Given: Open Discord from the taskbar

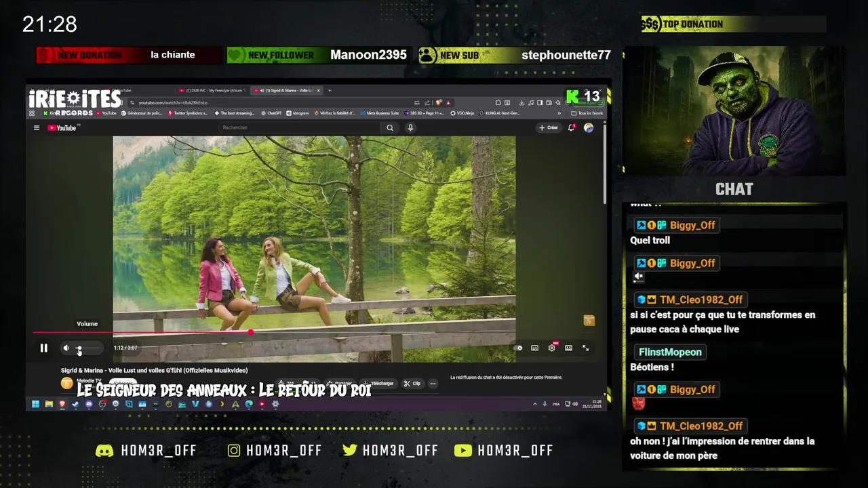Looking at the screenshot, I should click(x=89, y=404).
